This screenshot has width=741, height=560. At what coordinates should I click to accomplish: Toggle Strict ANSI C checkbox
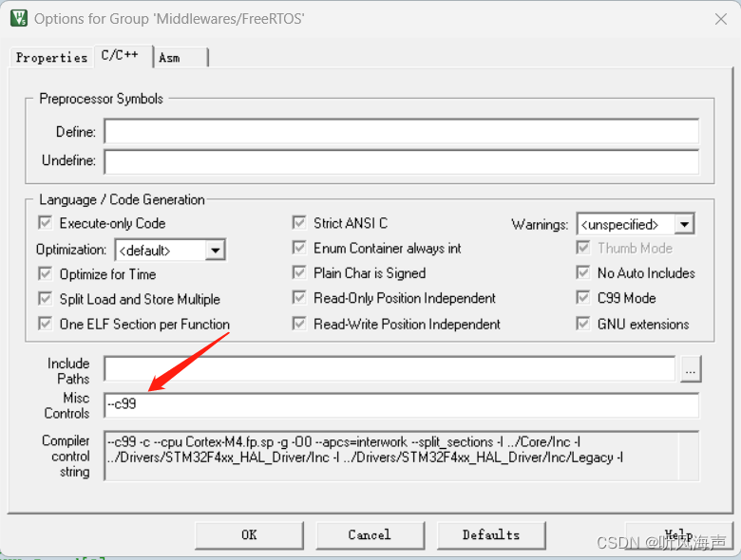[x=299, y=223]
